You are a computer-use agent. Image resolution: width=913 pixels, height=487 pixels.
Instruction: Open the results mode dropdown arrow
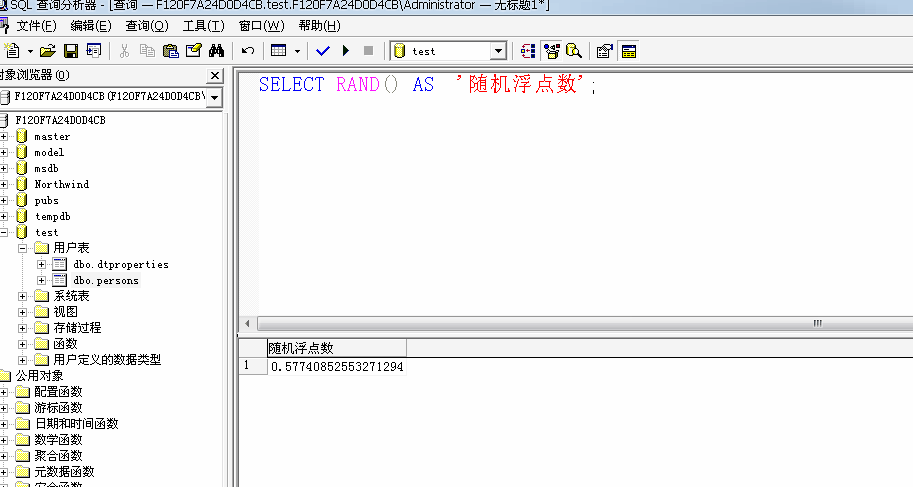click(297, 51)
